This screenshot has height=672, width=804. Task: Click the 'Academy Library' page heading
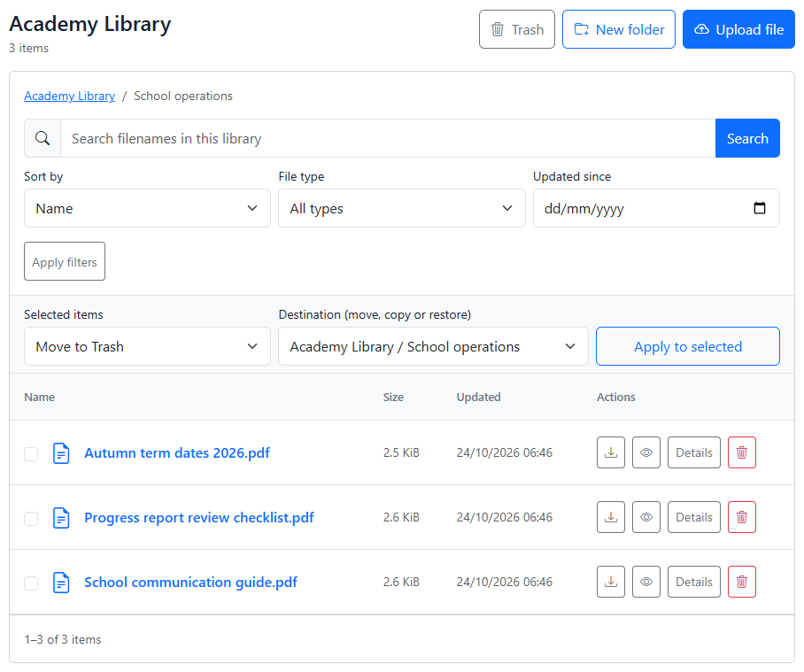click(90, 24)
